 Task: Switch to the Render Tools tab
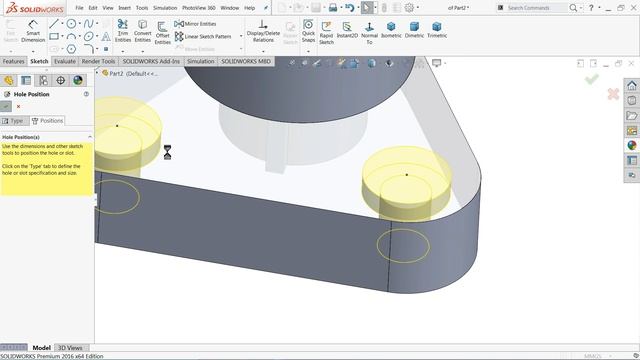[98, 61]
